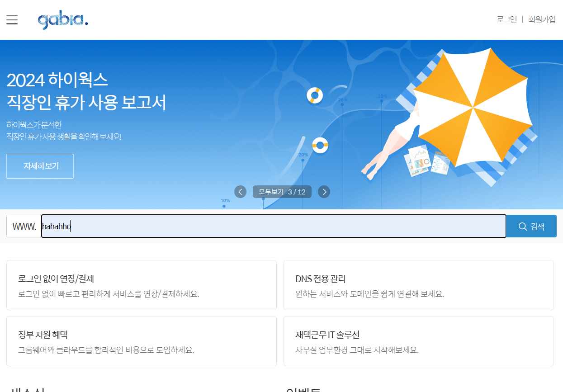Open 모두보기 3 / 12 banner list
This screenshot has width=563, height=392.
[x=282, y=192]
